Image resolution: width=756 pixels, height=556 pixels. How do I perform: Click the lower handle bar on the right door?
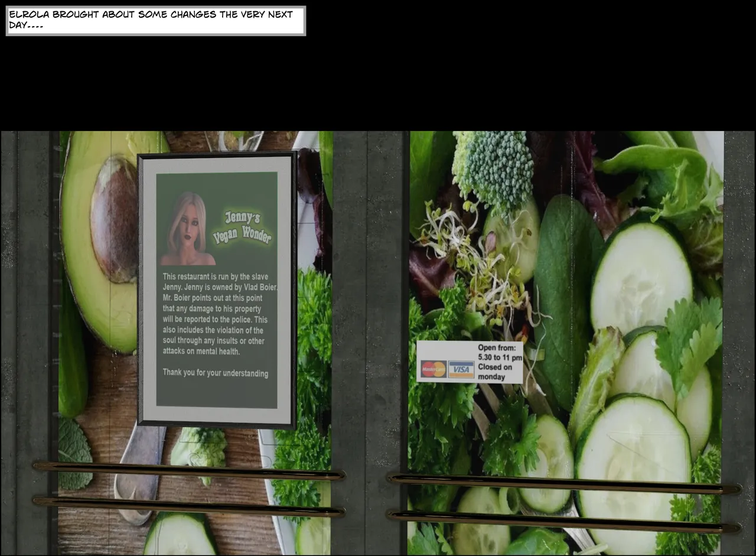(564, 521)
